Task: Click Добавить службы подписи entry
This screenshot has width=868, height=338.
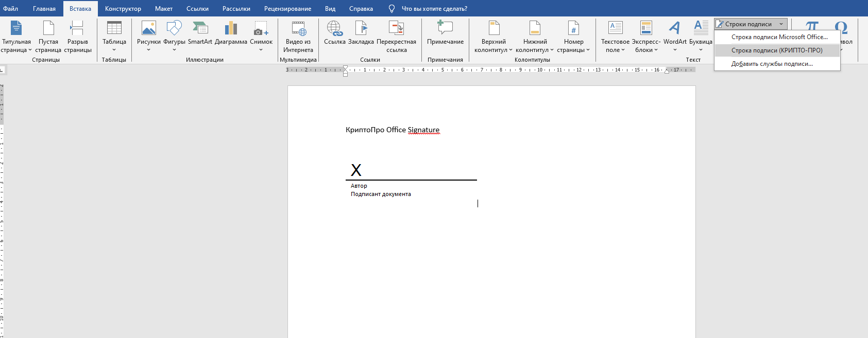Action: click(x=772, y=64)
